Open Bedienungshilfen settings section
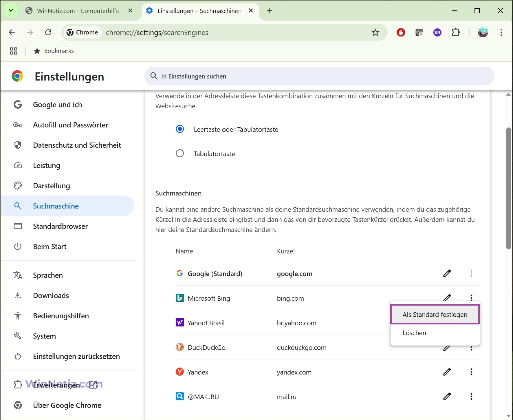 tap(68, 316)
